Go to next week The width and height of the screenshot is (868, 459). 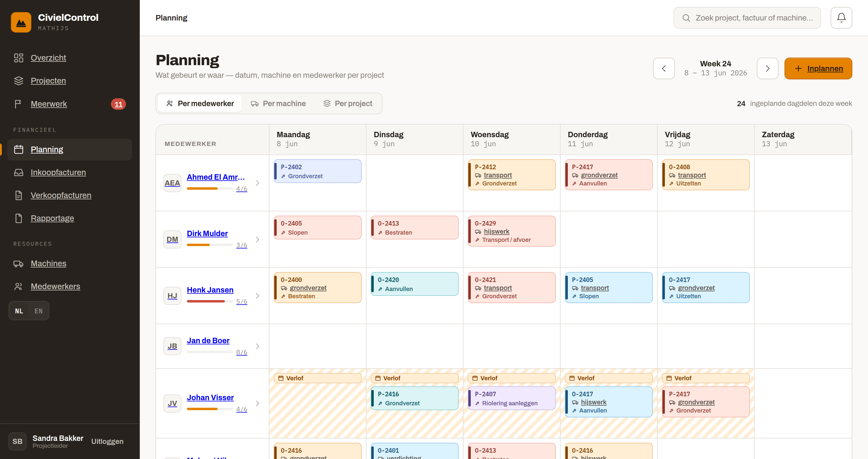767,68
